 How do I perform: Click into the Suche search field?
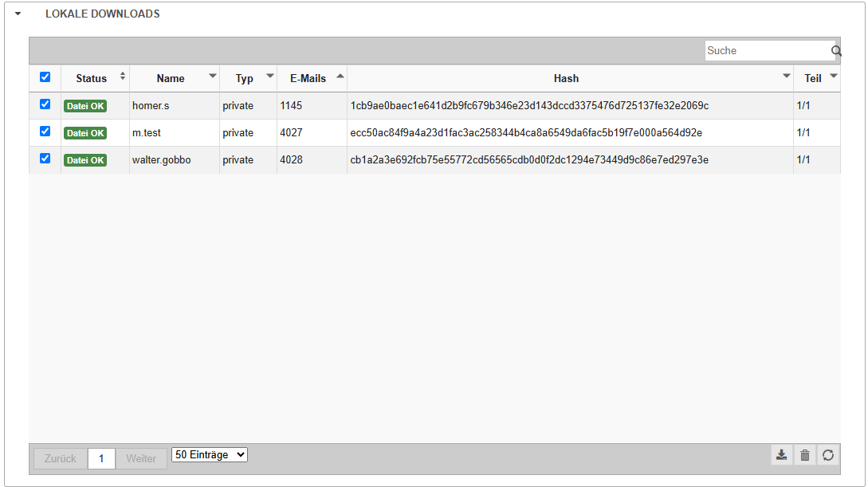[767, 51]
